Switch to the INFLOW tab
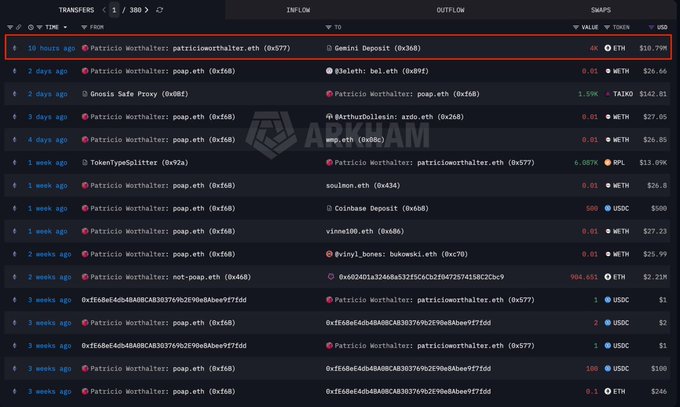 coord(298,10)
